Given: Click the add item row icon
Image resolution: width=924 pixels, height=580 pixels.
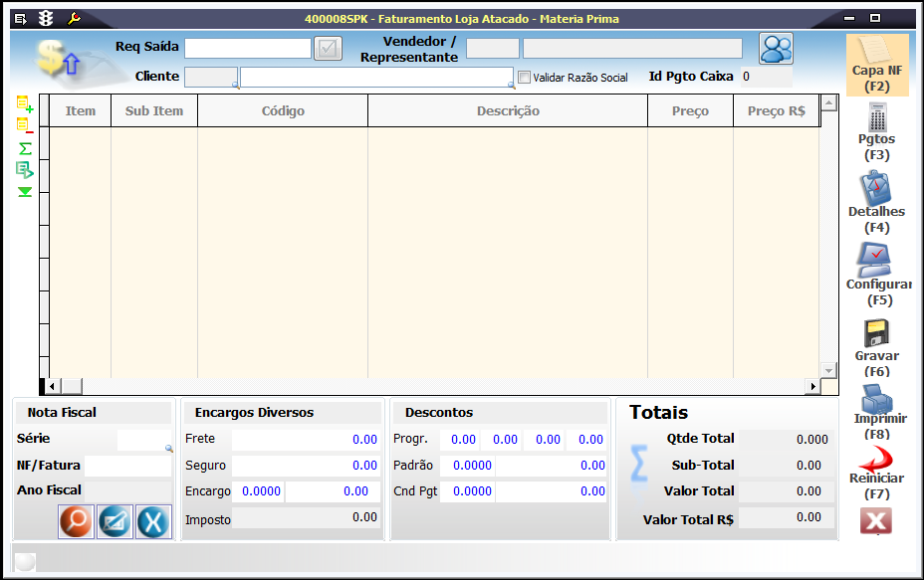Looking at the screenshot, I should (x=25, y=103).
